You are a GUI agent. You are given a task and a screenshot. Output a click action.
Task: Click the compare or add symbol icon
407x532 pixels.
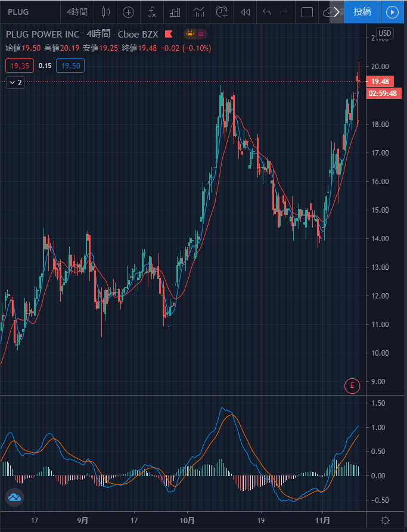point(128,13)
